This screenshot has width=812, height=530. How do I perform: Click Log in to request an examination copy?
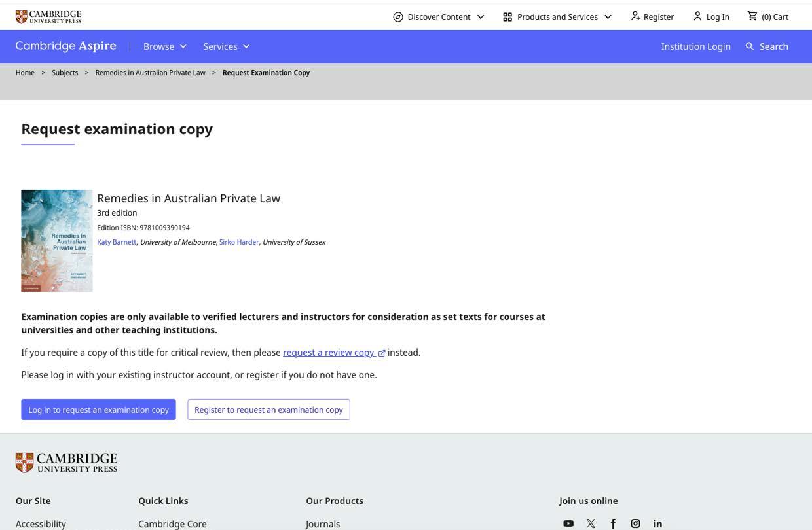pyautogui.click(x=98, y=410)
